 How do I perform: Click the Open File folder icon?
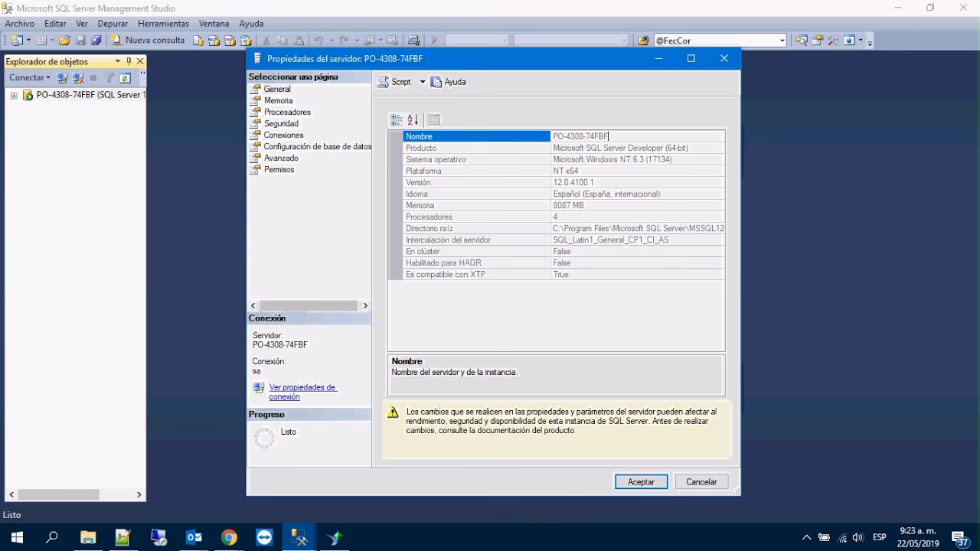point(65,41)
